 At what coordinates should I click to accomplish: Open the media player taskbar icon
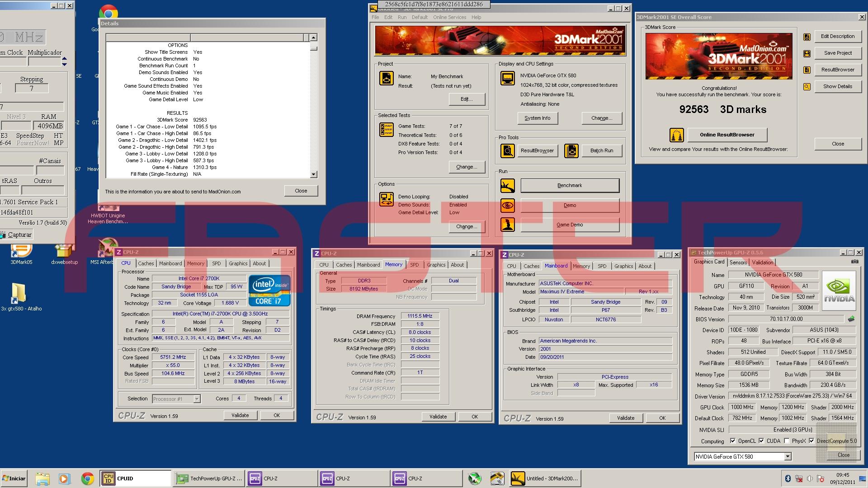(x=64, y=479)
